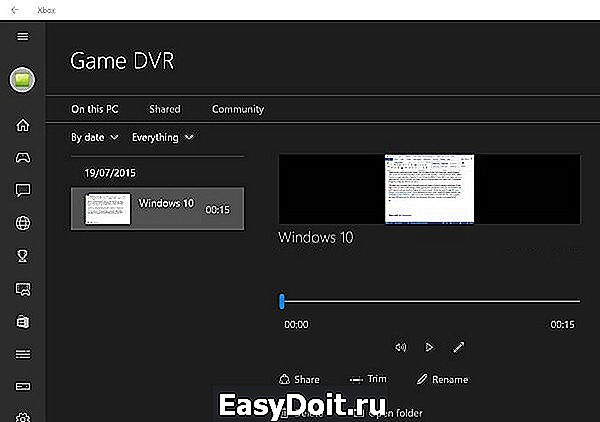Image resolution: width=600 pixels, height=422 pixels.
Task: Open Achievements trophy icon
Action: [x=23, y=256]
